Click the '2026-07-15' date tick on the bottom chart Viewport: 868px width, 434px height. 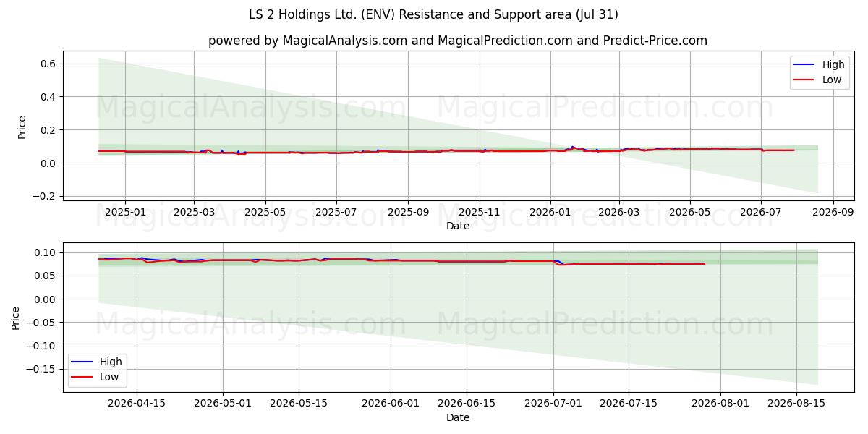(x=629, y=404)
